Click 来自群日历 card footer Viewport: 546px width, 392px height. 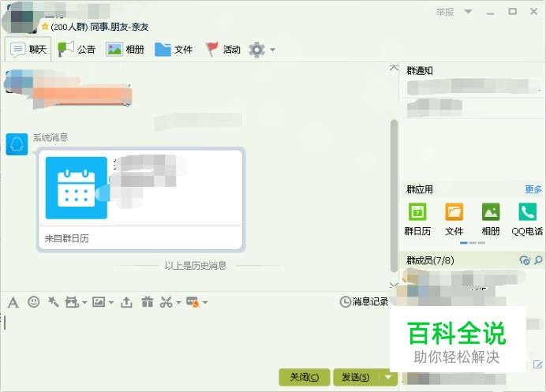67,238
